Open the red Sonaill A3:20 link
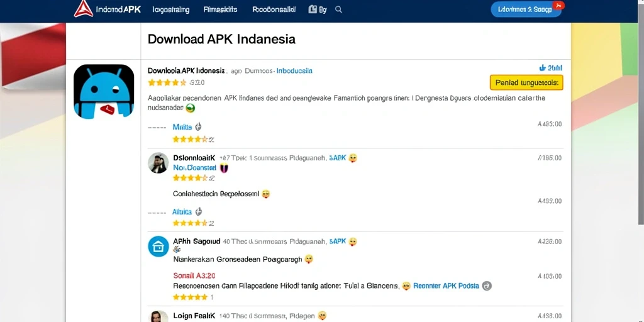 194,275
